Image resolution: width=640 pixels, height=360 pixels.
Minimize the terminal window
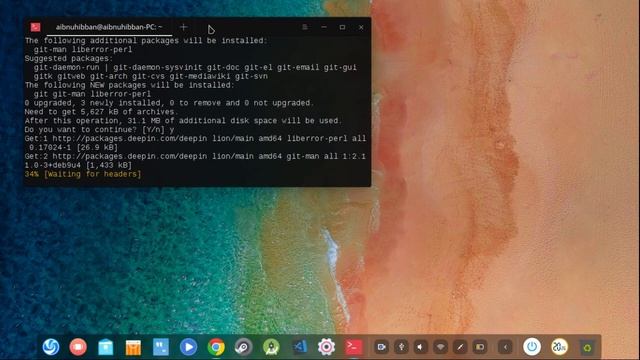pos(324,27)
